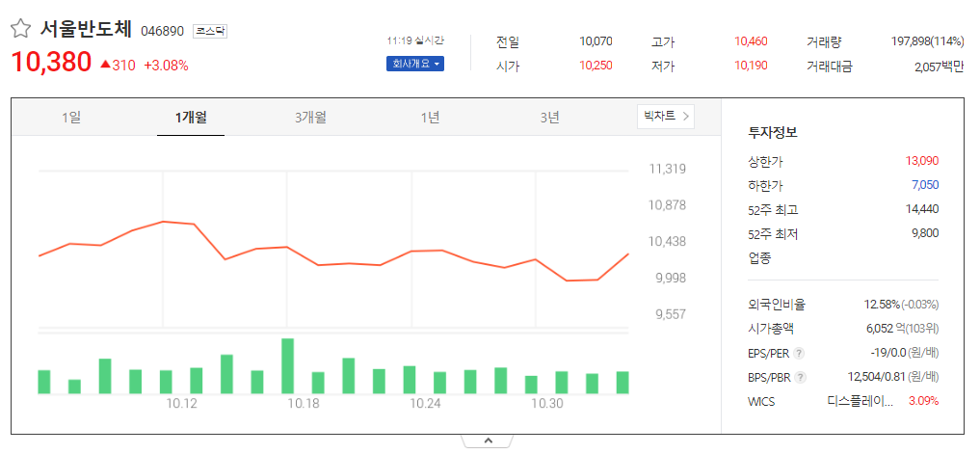Click the WICS 디스플레이 sector link
The image size is (980, 454).
[x=860, y=402]
